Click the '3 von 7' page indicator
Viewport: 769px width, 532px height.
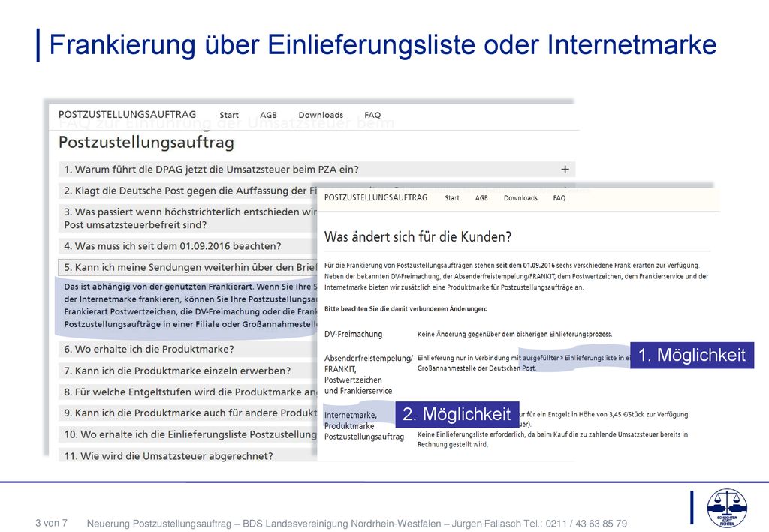tap(51, 523)
